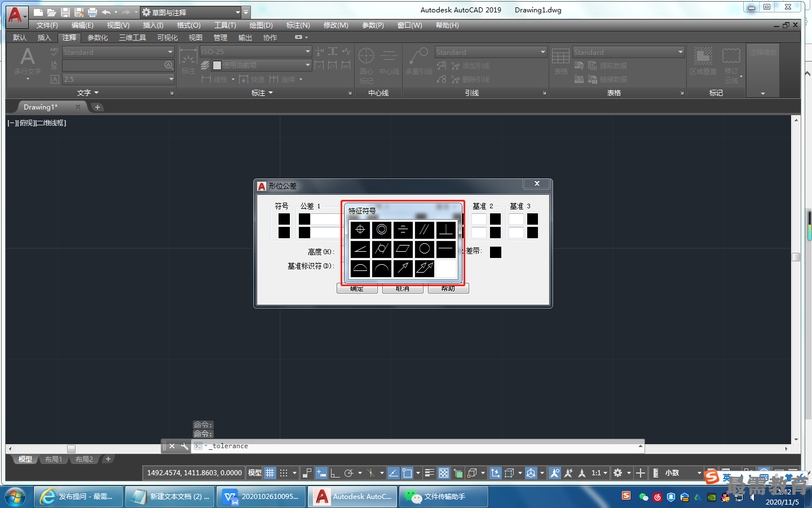Select the Angularity symbol

point(360,249)
